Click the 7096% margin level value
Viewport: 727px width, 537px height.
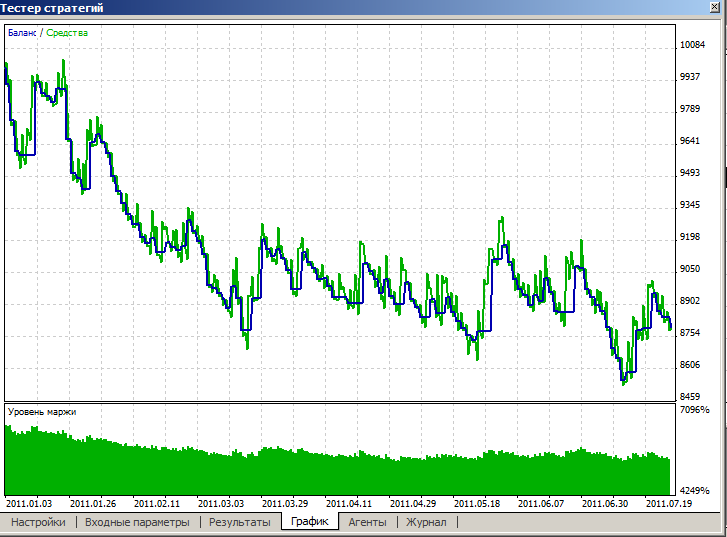[695, 409]
